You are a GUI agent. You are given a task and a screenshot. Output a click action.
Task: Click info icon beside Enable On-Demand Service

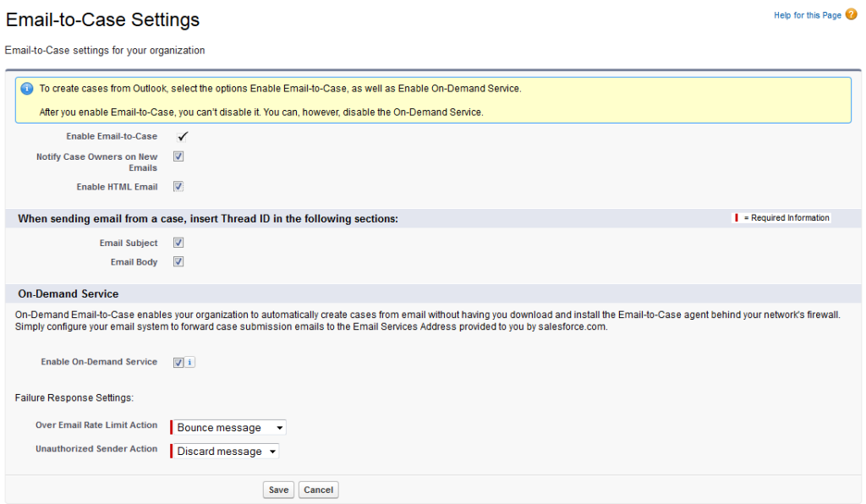coord(190,363)
